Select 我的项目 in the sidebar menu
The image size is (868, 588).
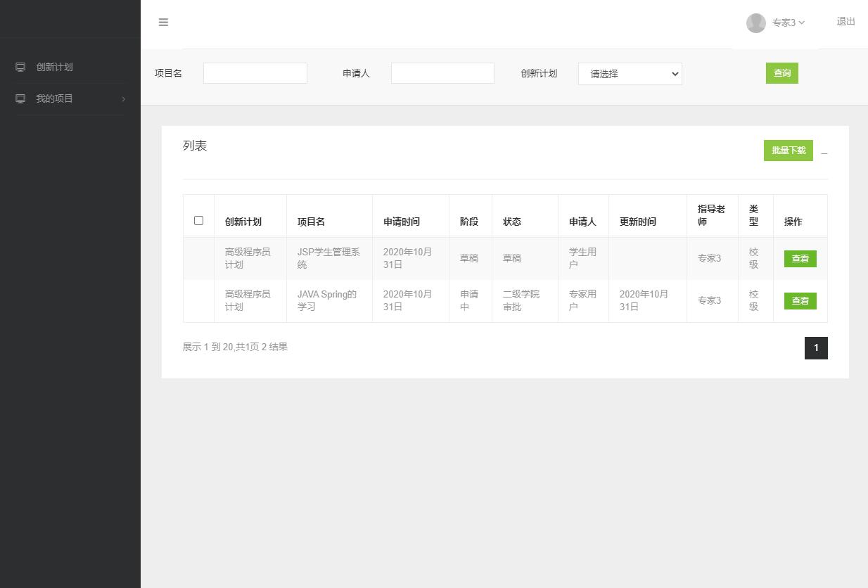54,98
